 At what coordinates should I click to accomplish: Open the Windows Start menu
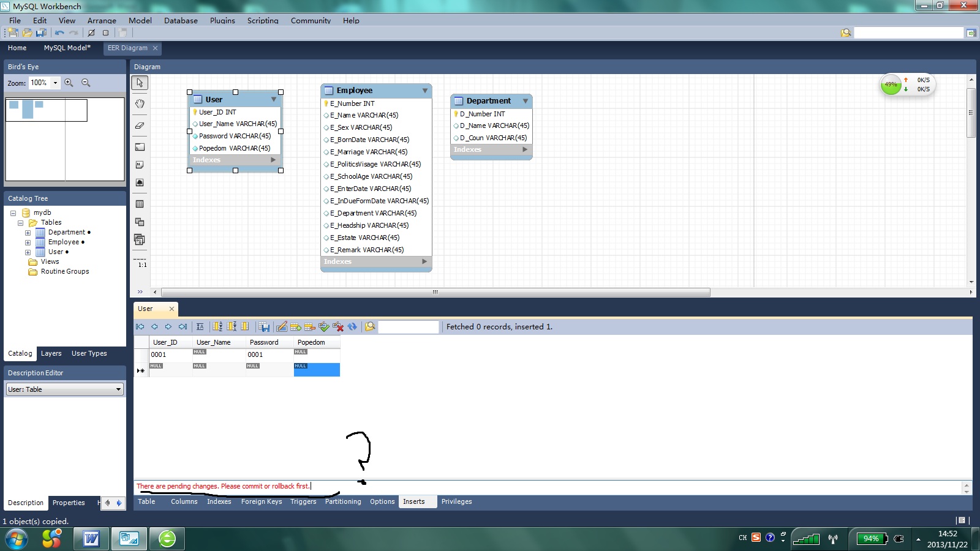[17, 539]
